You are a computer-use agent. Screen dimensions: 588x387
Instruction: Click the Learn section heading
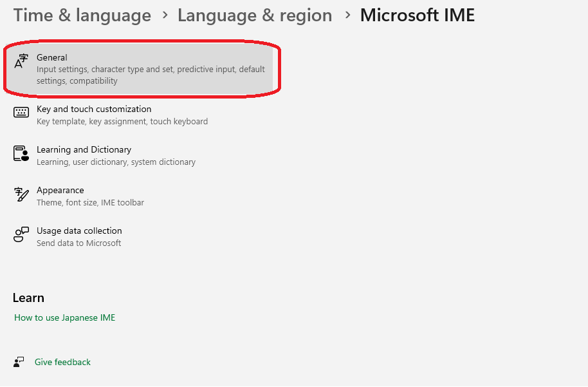pyautogui.click(x=28, y=297)
